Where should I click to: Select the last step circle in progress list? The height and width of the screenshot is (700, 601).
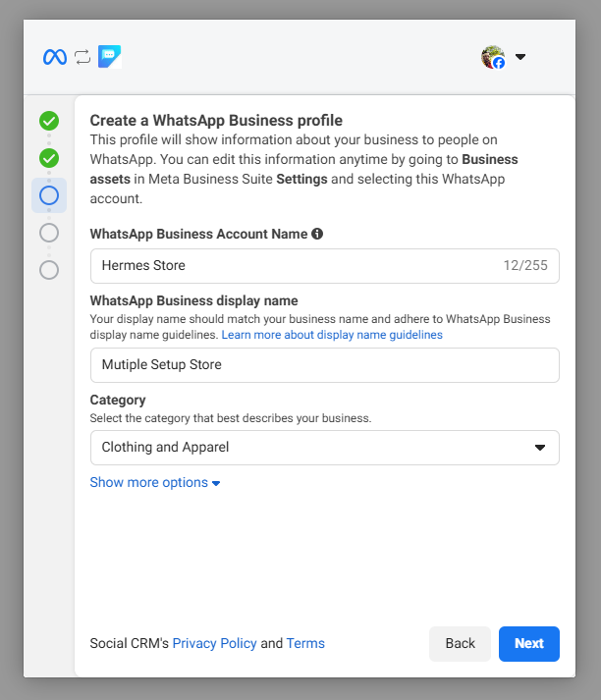[x=49, y=269]
